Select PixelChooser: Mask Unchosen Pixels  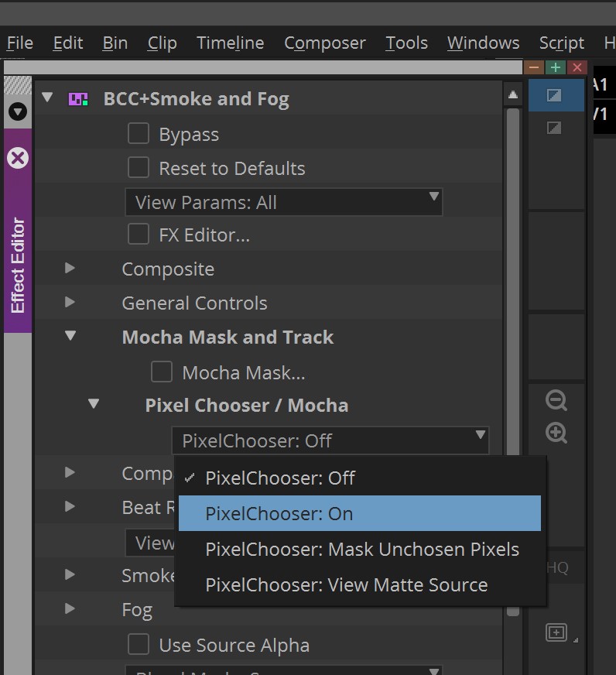(359, 549)
